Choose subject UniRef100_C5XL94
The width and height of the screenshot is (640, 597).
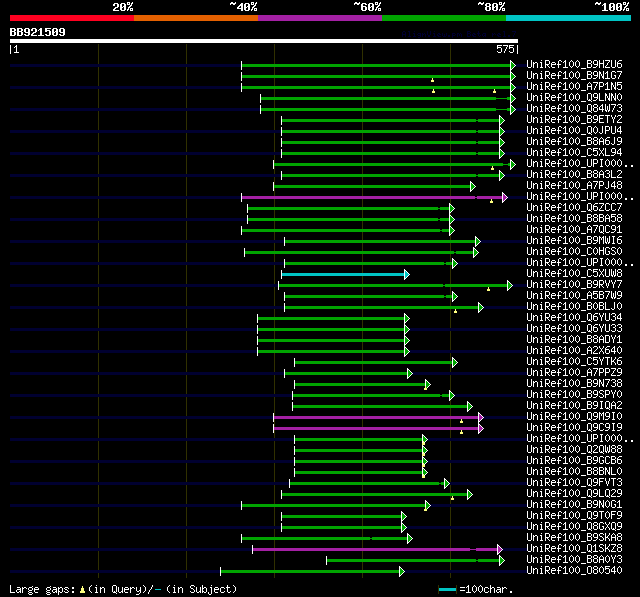click(574, 153)
